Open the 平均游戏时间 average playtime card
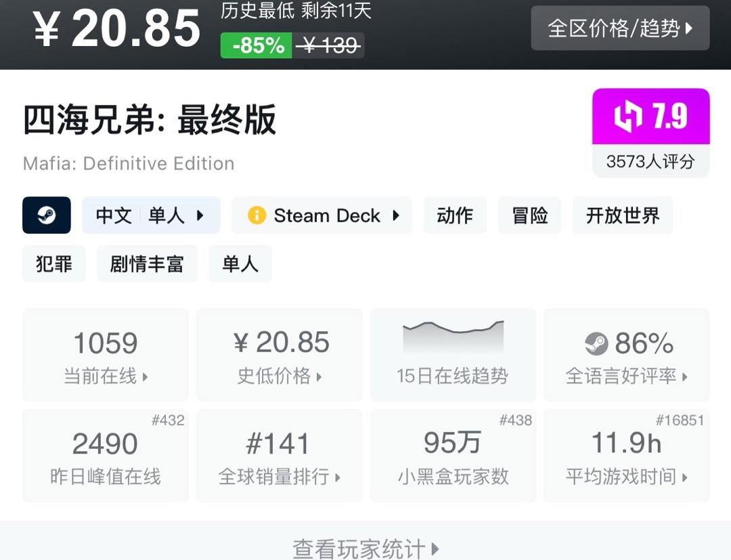Image resolution: width=731 pixels, height=560 pixels. (627, 455)
